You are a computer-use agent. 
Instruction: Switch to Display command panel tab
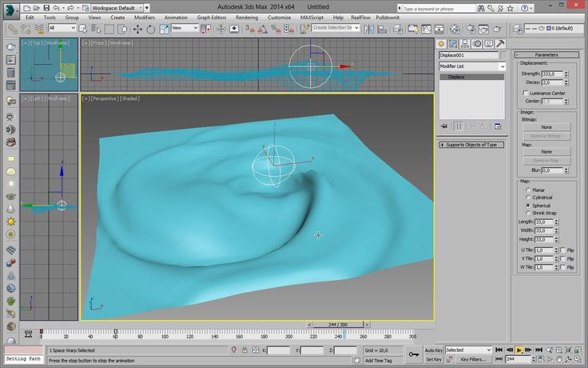pos(488,43)
